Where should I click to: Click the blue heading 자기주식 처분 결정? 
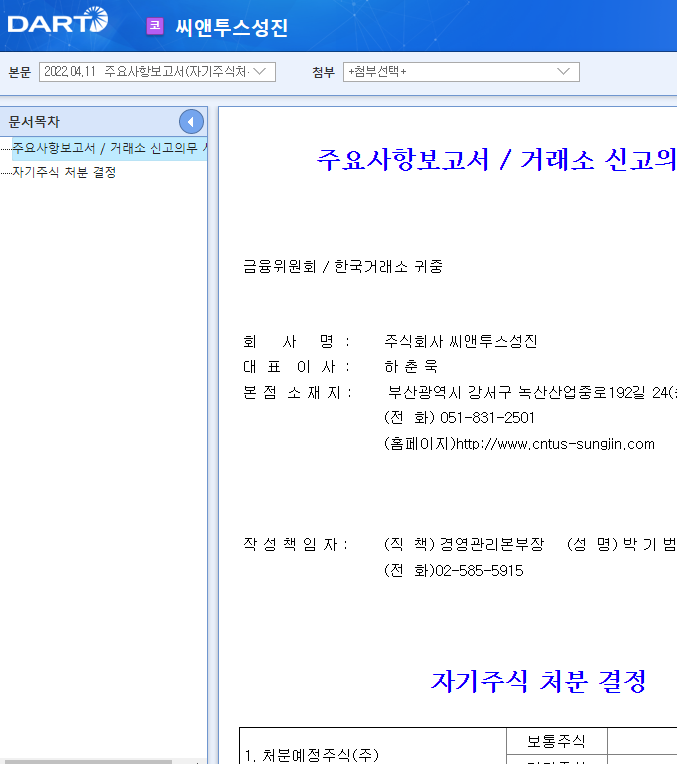pyautogui.click(x=539, y=681)
